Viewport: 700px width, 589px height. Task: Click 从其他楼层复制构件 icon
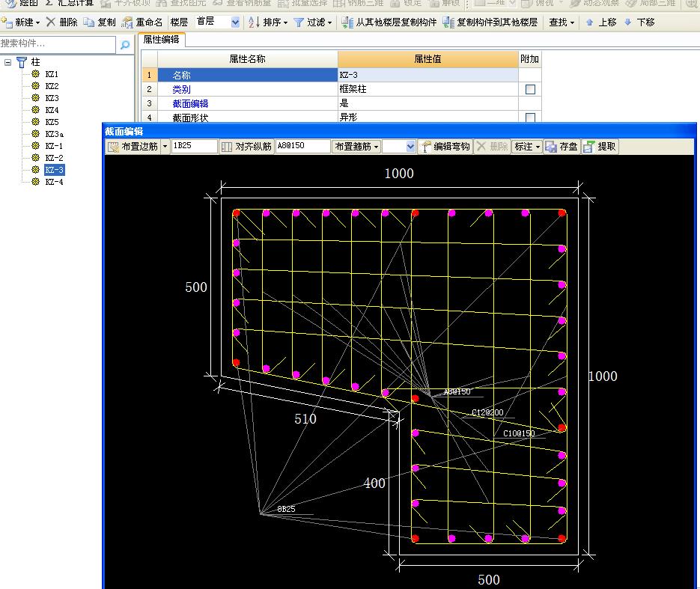point(347,22)
